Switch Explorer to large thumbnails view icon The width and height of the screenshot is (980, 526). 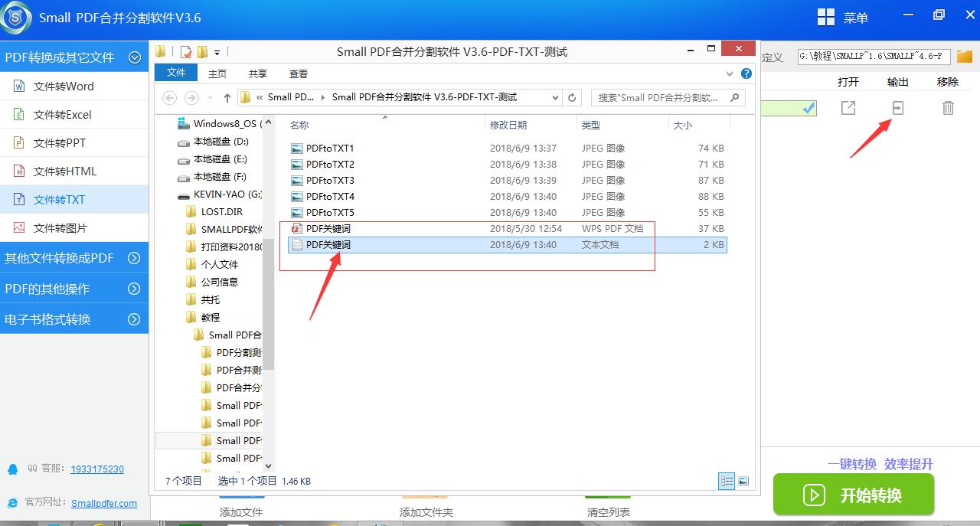pos(743,481)
